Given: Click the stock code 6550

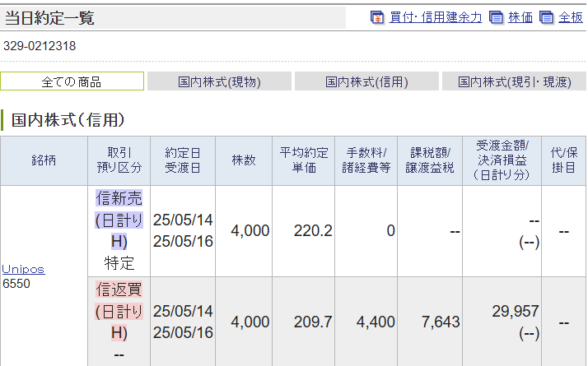Looking at the screenshot, I should point(16,284).
